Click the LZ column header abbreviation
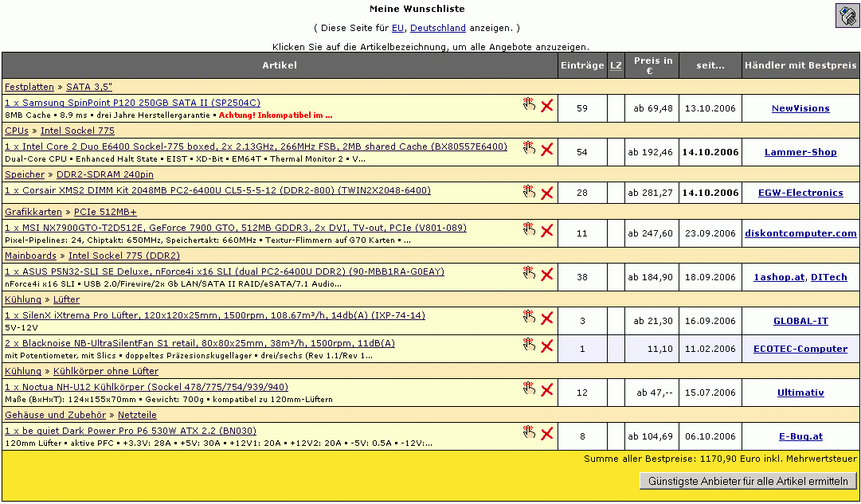 click(616, 65)
